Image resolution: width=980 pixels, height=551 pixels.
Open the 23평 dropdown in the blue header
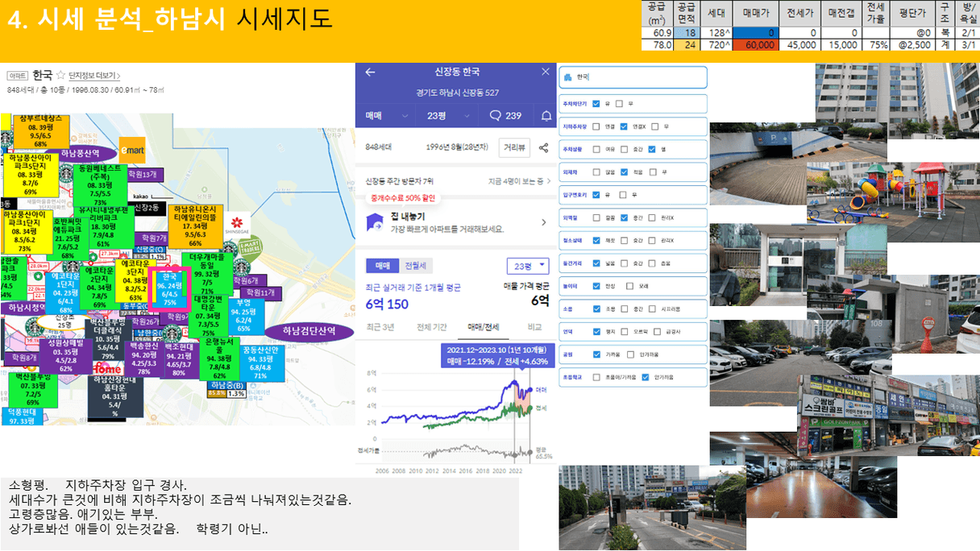coord(447,116)
